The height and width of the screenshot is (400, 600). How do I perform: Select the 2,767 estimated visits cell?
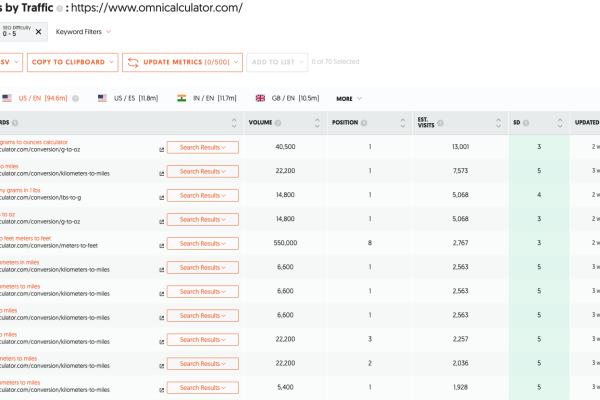[460, 243]
